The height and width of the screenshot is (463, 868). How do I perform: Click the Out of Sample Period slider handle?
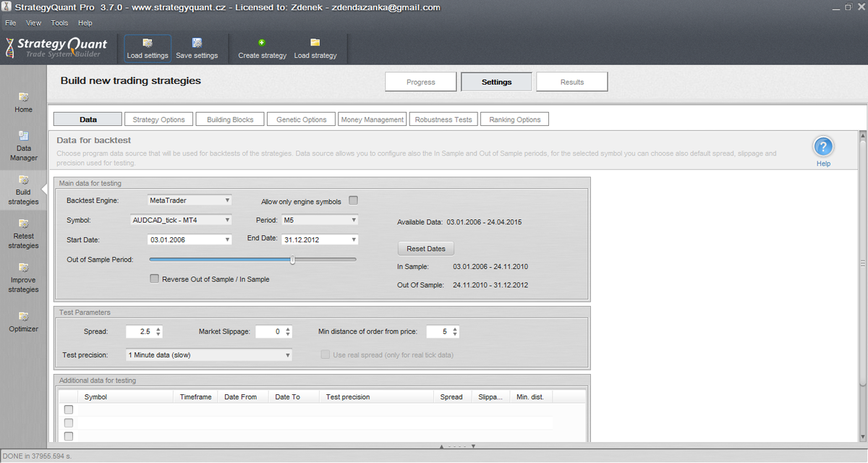tap(292, 259)
